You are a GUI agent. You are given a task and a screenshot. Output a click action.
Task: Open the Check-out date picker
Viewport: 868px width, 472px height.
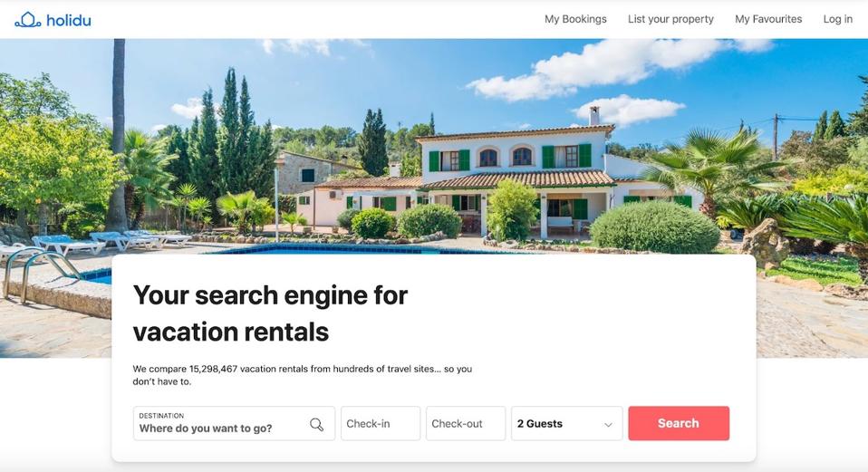point(466,423)
